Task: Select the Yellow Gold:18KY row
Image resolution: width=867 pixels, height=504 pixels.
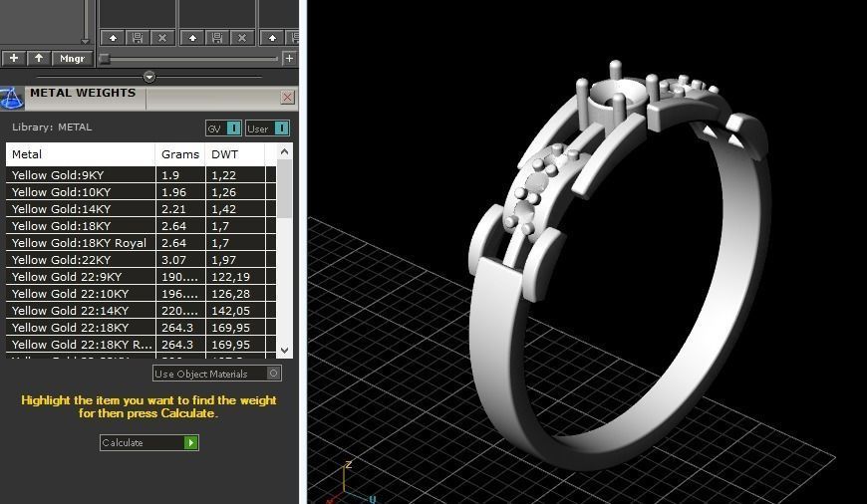Action: (x=141, y=226)
